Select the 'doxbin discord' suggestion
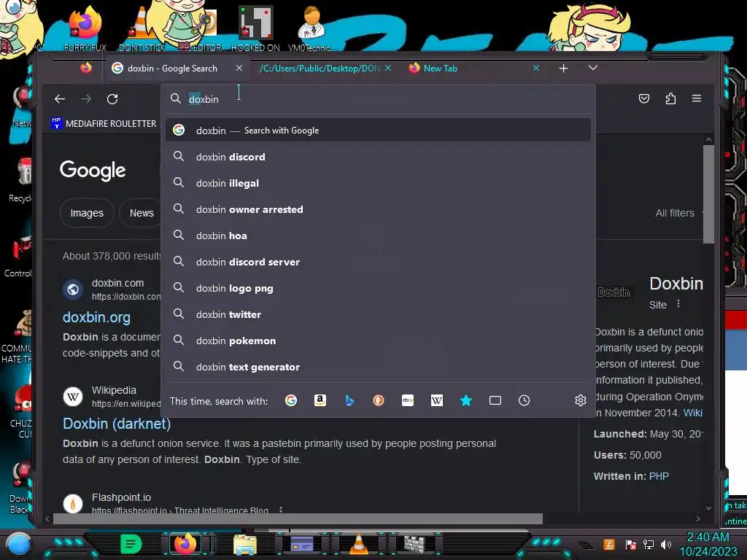Viewport: 747px width, 560px height. (x=379, y=157)
